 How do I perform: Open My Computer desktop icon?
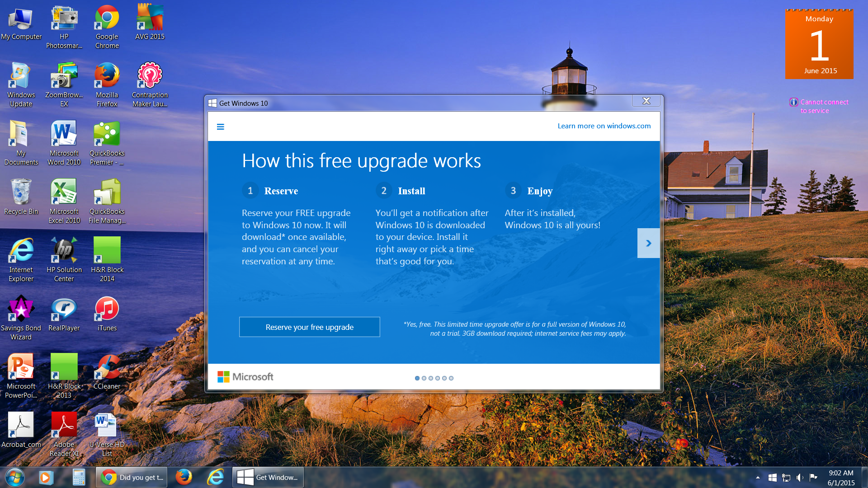click(x=21, y=23)
